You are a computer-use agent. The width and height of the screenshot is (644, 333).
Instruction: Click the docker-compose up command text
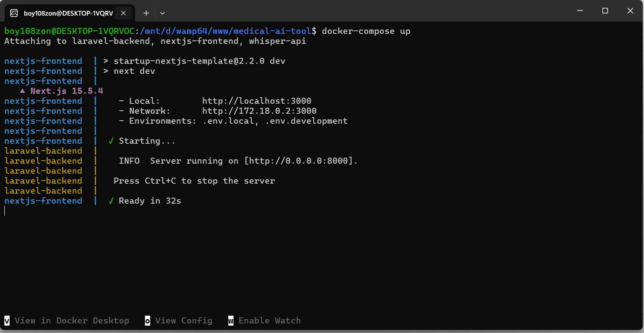tap(365, 31)
